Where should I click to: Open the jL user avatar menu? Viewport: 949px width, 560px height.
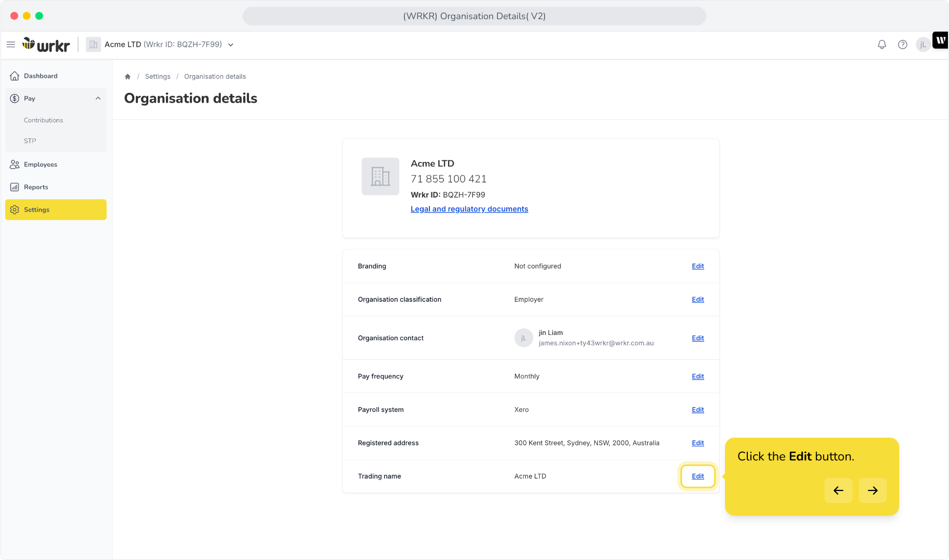point(923,45)
